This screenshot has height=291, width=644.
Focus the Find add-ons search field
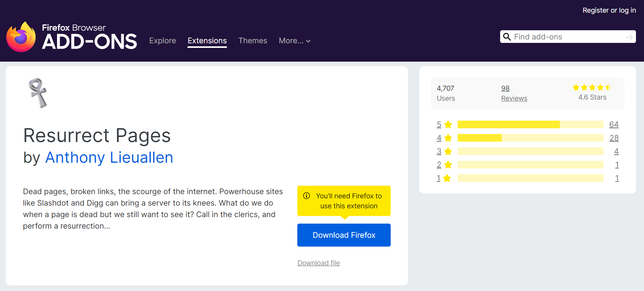pos(568,37)
